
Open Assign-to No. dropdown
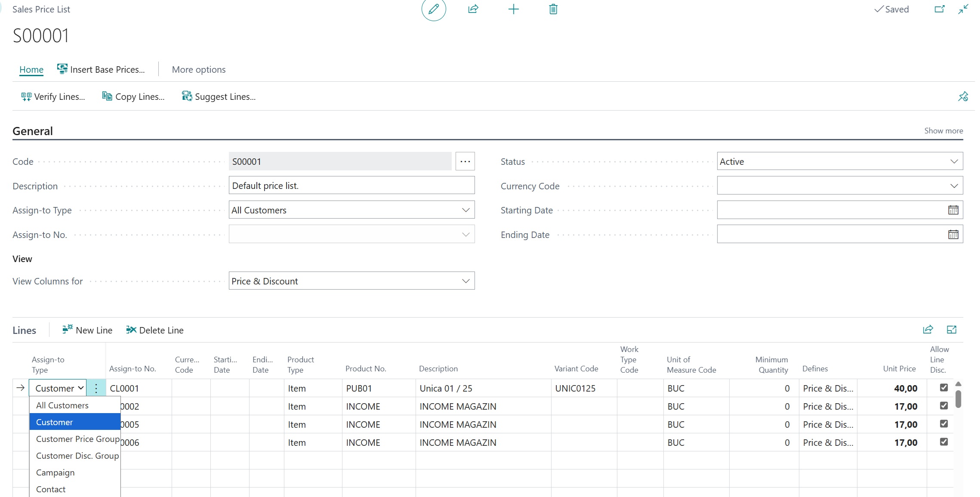click(x=351, y=235)
